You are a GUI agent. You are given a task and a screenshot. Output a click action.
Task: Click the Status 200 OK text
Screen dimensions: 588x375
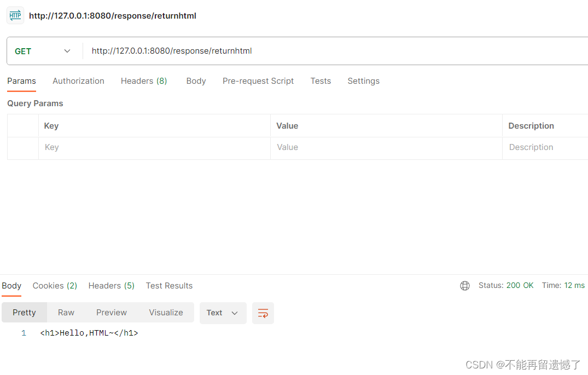click(x=506, y=285)
